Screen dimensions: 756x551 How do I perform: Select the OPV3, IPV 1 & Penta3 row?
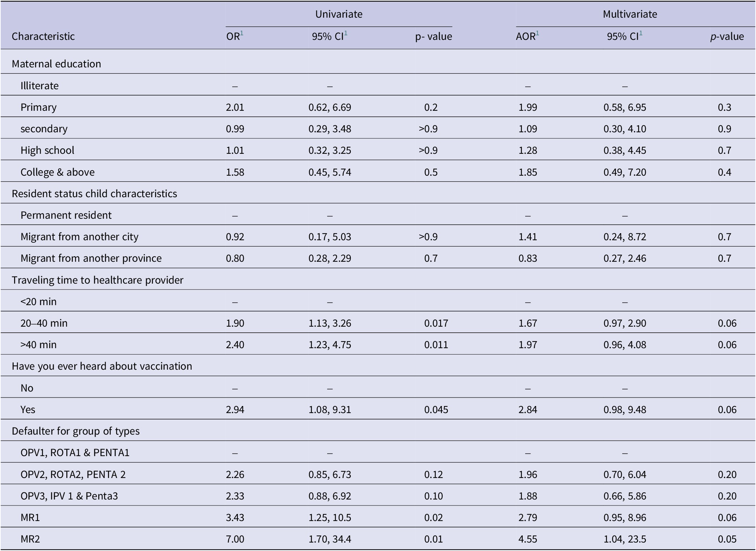378,496
